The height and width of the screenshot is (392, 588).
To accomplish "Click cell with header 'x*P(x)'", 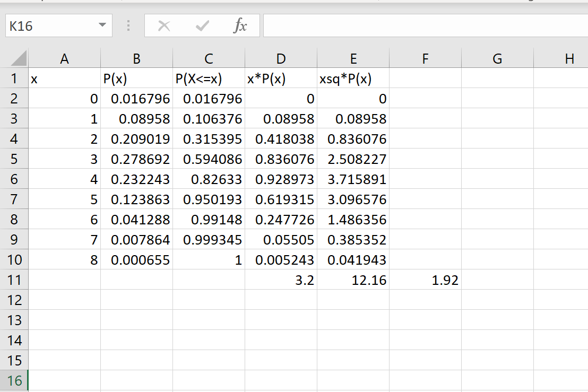I will (281, 79).
